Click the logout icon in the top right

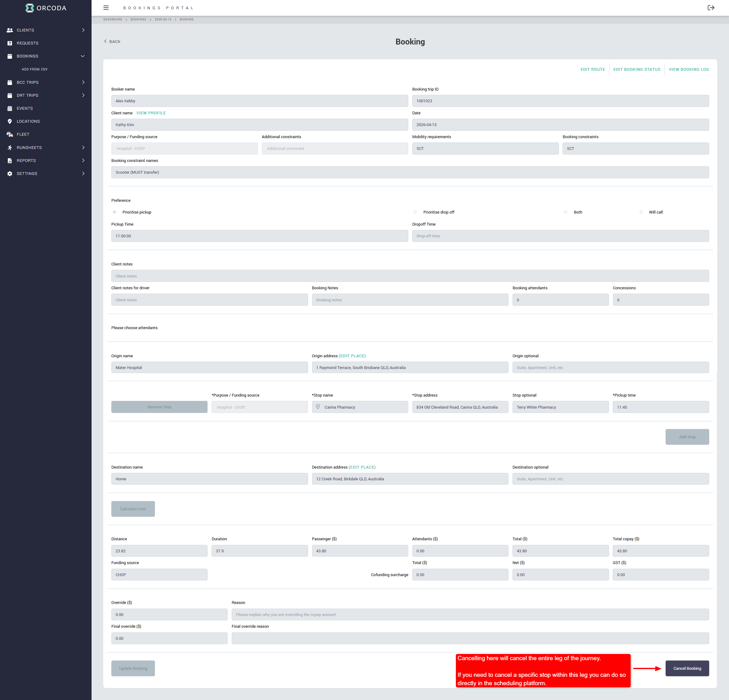(711, 8)
